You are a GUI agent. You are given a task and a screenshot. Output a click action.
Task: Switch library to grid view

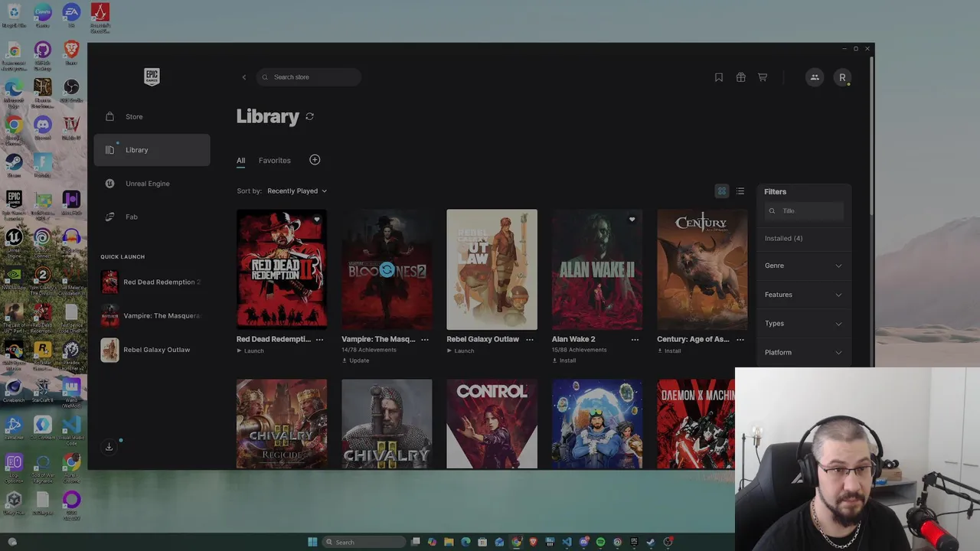pyautogui.click(x=721, y=191)
